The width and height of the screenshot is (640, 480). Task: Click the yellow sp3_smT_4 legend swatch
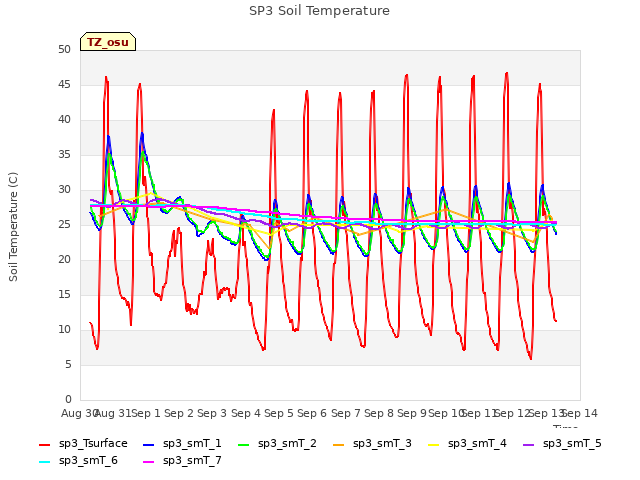click(x=433, y=444)
